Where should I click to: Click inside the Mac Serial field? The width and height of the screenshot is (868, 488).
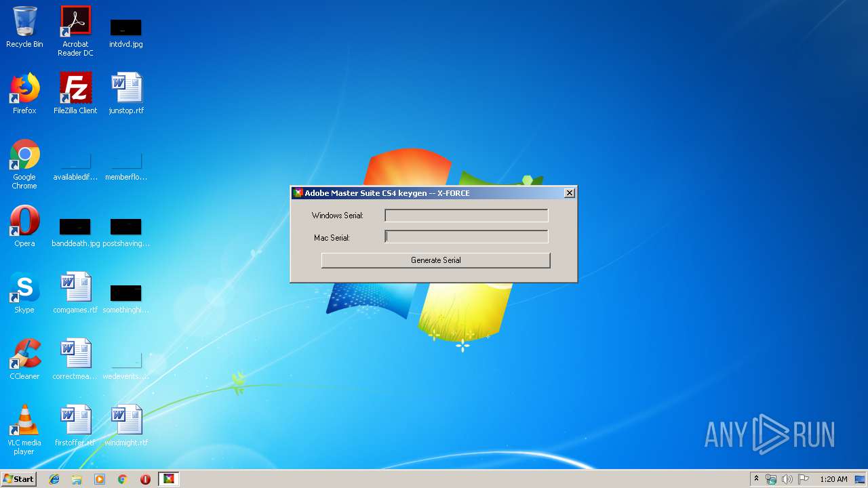click(466, 237)
